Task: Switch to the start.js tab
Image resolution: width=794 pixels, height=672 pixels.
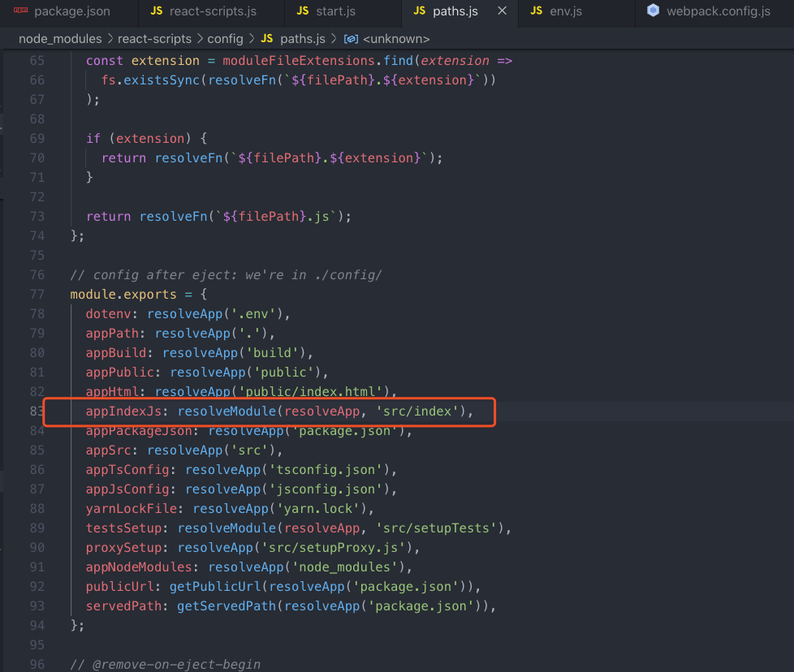Action: click(x=336, y=11)
